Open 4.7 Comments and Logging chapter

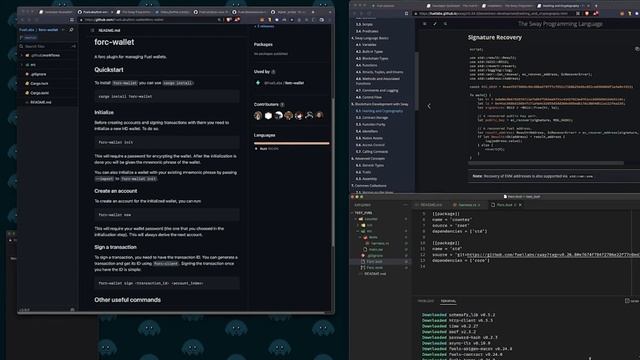pyautogui.click(x=377, y=91)
